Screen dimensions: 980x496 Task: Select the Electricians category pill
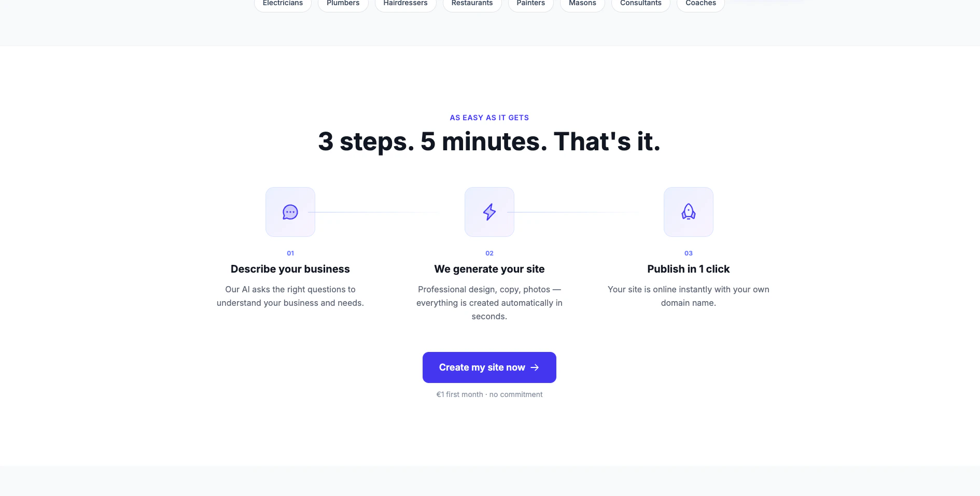pos(283,4)
